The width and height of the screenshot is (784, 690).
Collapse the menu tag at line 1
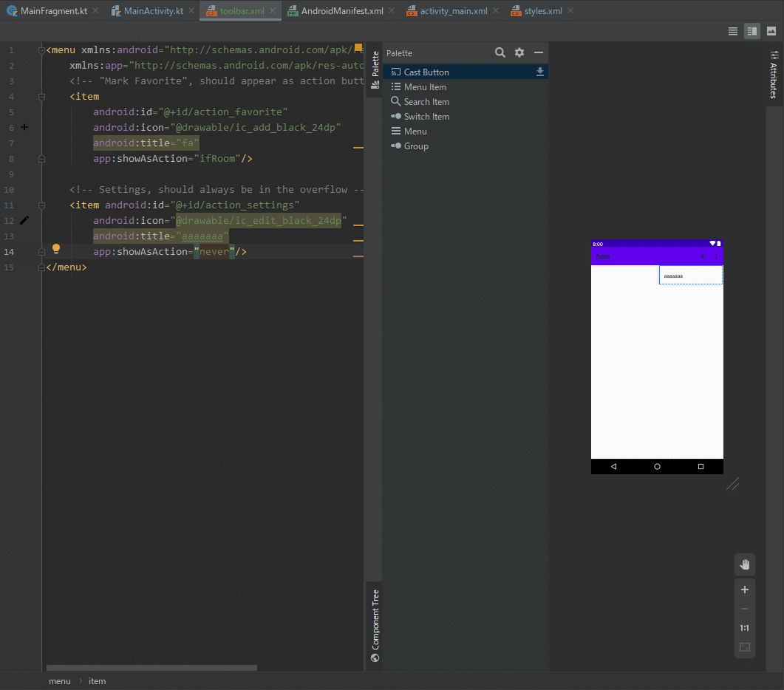pyautogui.click(x=41, y=50)
